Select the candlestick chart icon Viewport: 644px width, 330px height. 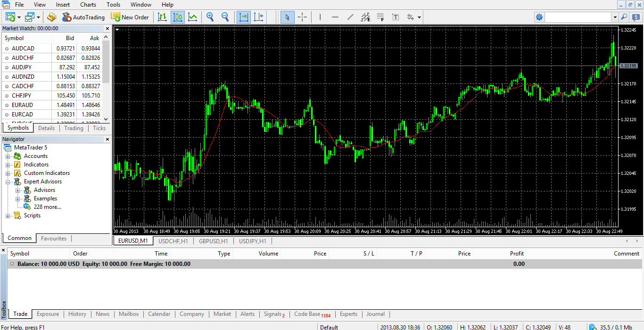[x=178, y=17]
